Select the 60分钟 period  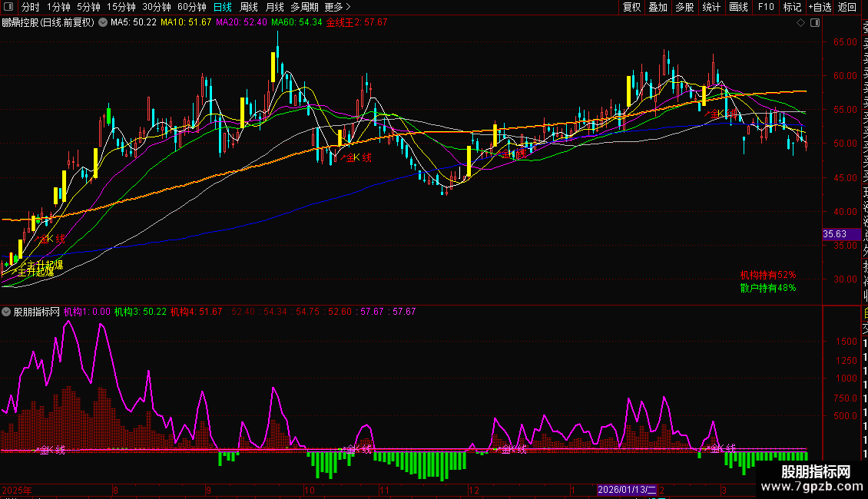[x=191, y=7]
